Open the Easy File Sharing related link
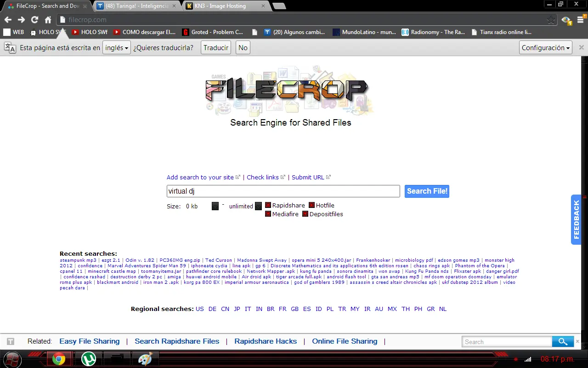Viewport: 588px width, 368px height. click(90, 341)
